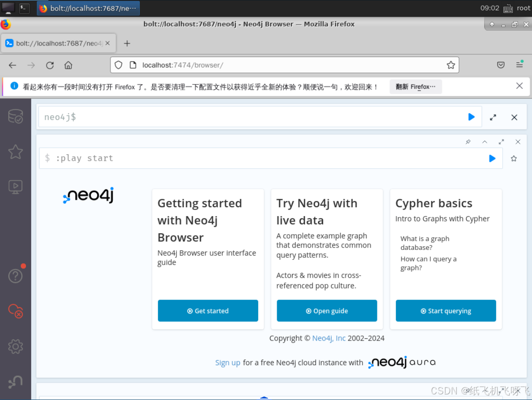Select the bolt://localhost:7687 browser tab
The image size is (532, 400).
point(58,44)
